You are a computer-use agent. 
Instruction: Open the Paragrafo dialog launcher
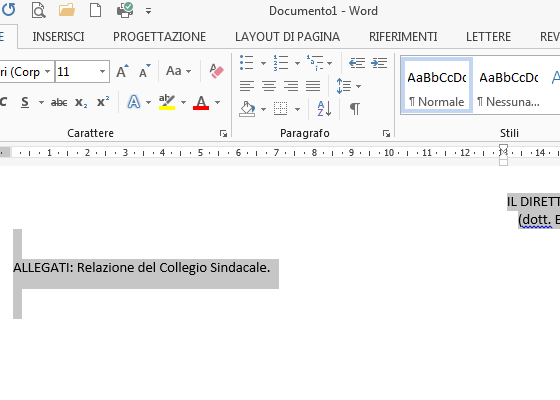pyautogui.click(x=386, y=134)
